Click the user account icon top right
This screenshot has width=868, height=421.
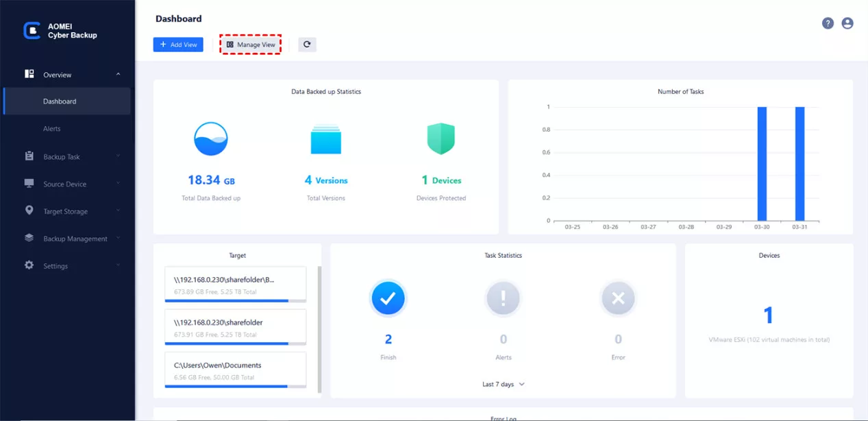point(847,23)
